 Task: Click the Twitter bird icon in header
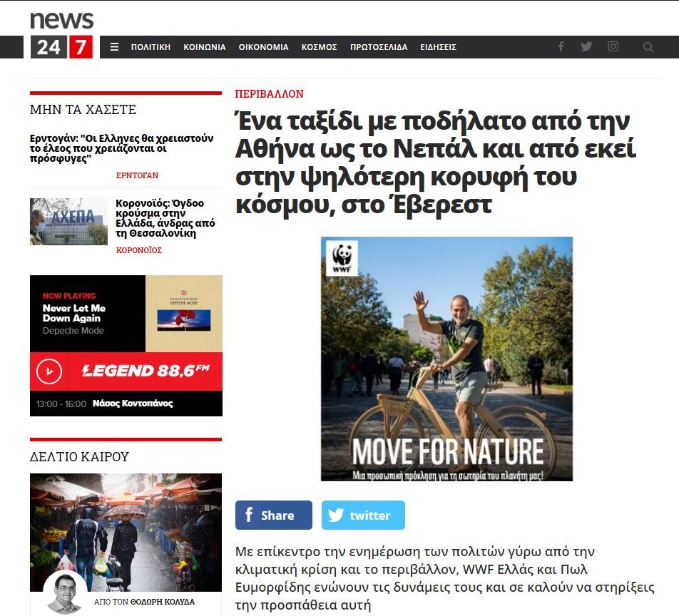click(586, 46)
